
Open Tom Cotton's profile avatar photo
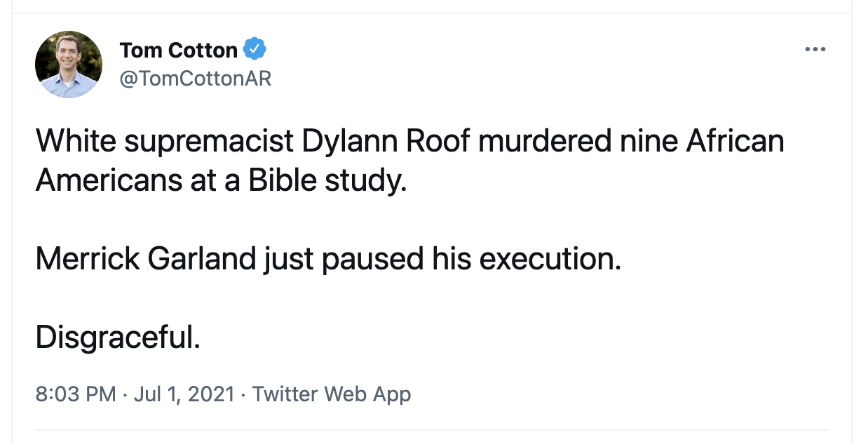(x=69, y=65)
